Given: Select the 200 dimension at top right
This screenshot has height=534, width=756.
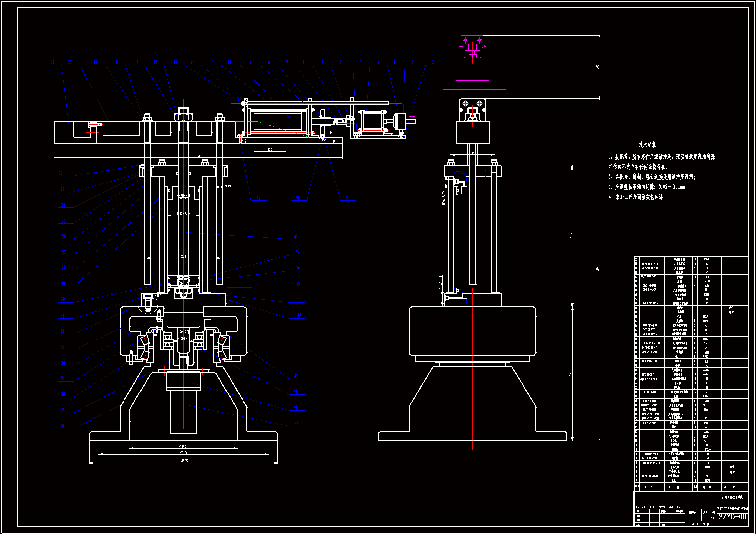Looking at the screenshot, I should pyautogui.click(x=597, y=67).
